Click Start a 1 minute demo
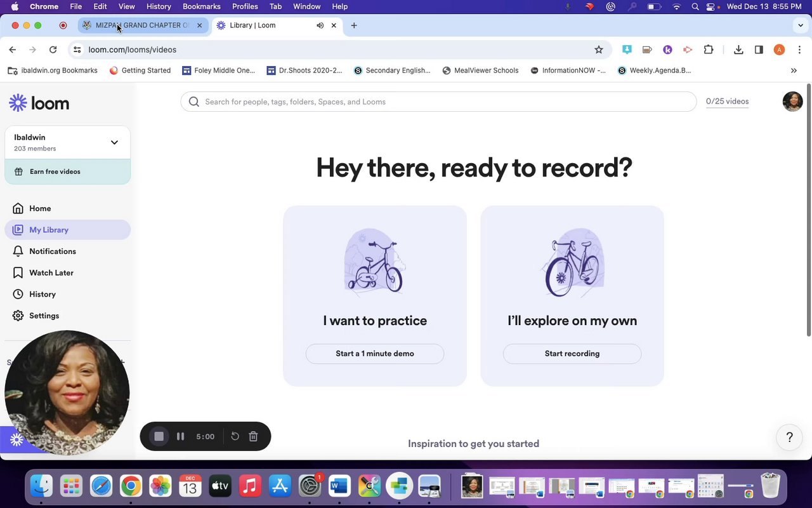The width and height of the screenshot is (812, 508). pos(375,354)
